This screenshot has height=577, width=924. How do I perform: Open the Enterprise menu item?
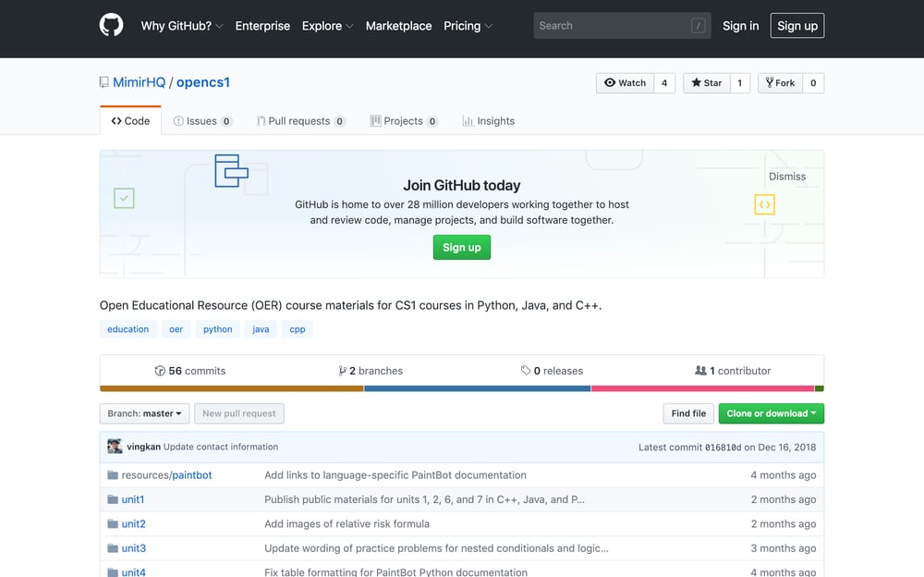262,25
